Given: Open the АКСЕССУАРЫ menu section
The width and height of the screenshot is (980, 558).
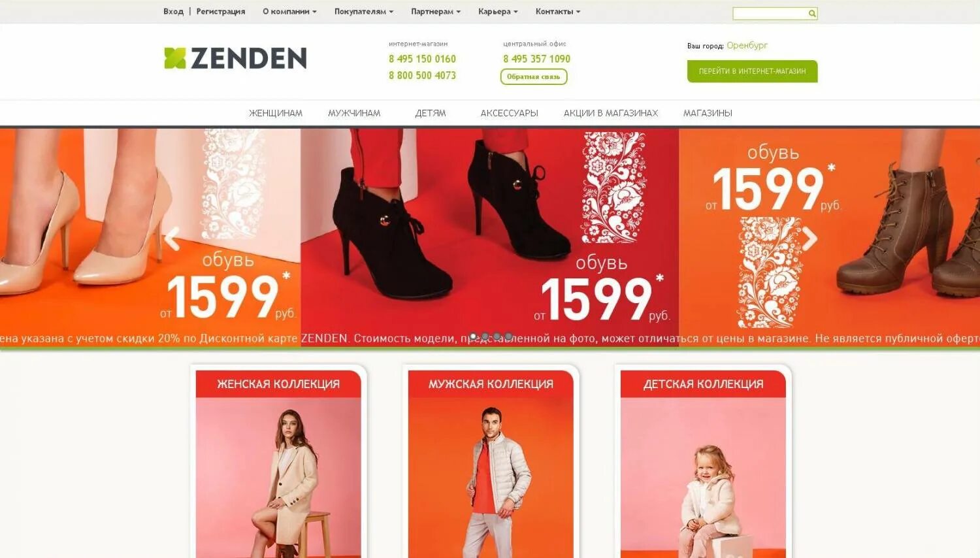Looking at the screenshot, I should [x=510, y=113].
